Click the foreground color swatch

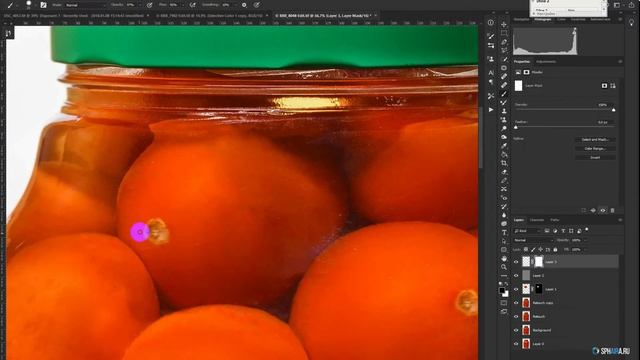[x=502, y=291]
